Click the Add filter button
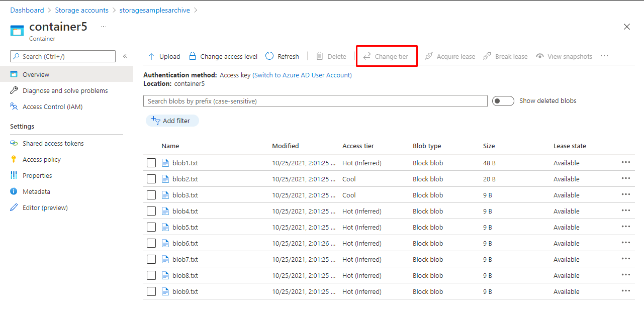 pos(172,121)
